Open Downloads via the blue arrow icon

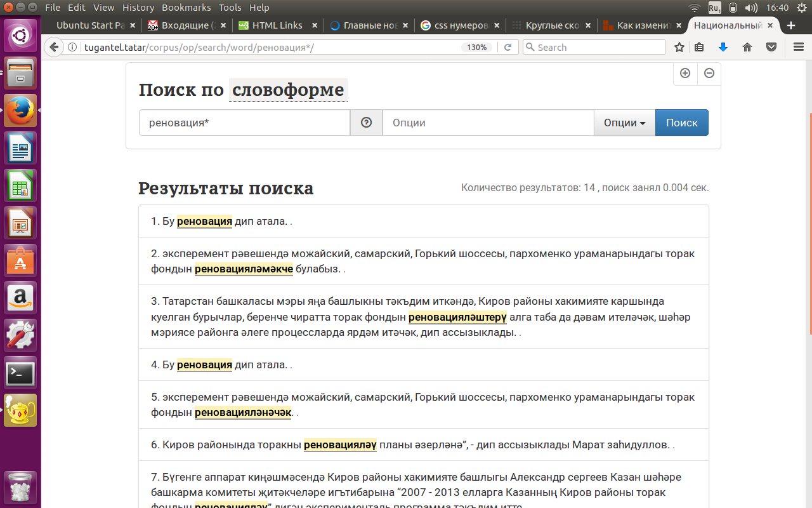coord(723,47)
